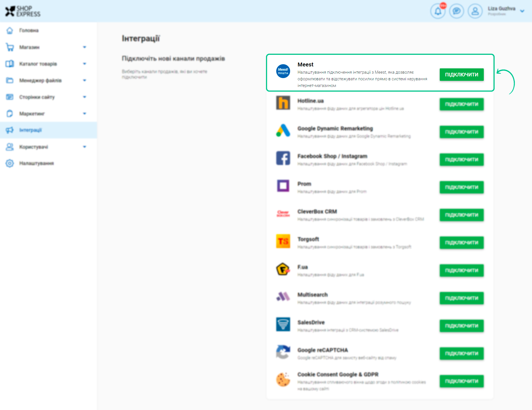
Task: Click the Facebook logo icon
Action: coord(283,158)
